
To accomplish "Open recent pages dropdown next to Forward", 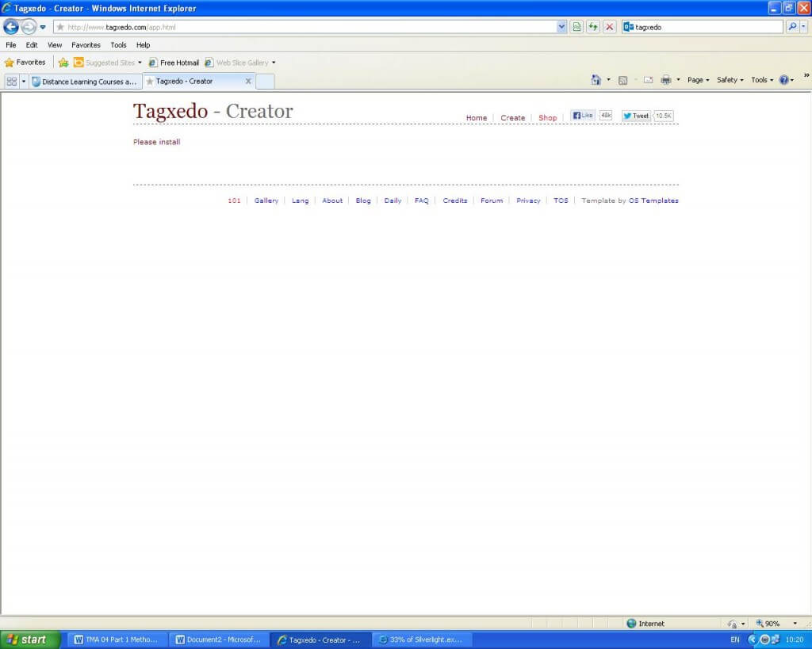I will tap(43, 27).
